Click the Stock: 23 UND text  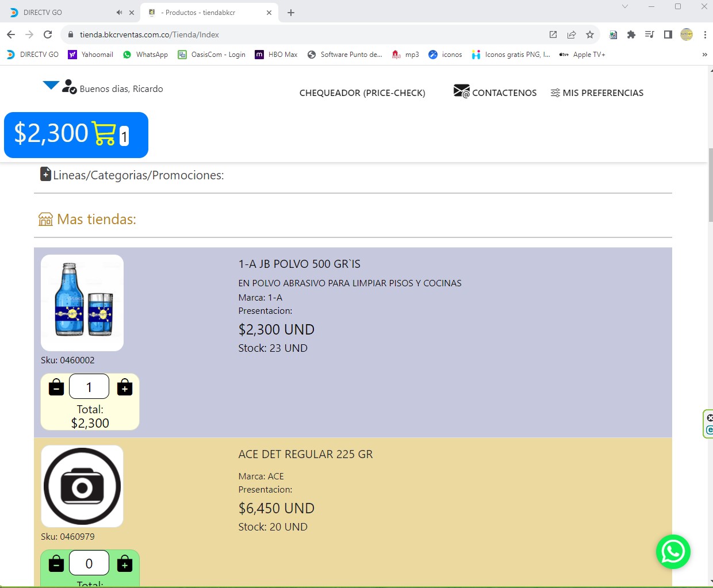point(273,348)
